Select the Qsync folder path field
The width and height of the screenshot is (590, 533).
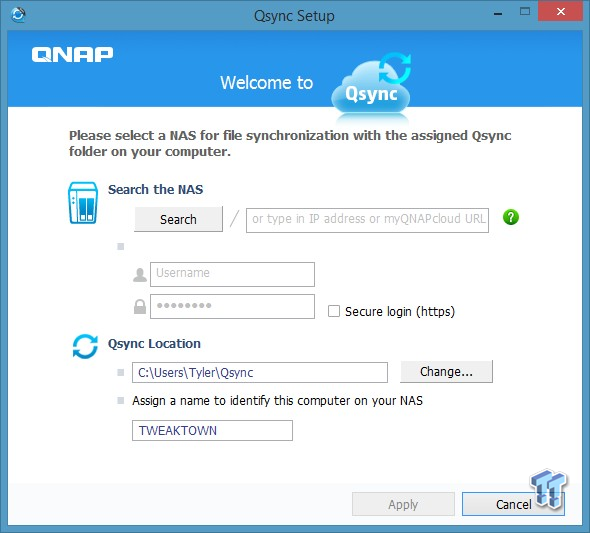pos(260,372)
